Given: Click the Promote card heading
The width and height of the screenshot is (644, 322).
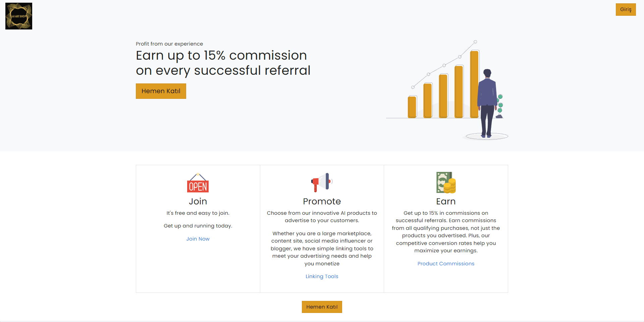Looking at the screenshot, I should 322,201.
